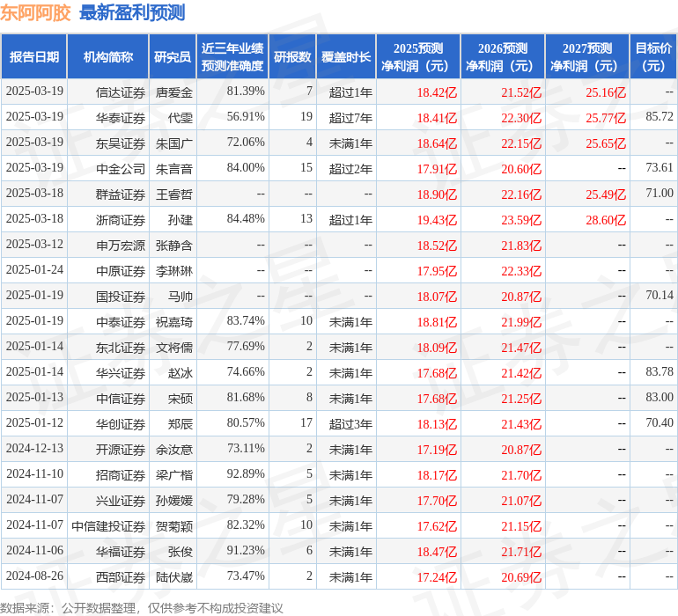Click the 目标价 column header

pos(653,57)
